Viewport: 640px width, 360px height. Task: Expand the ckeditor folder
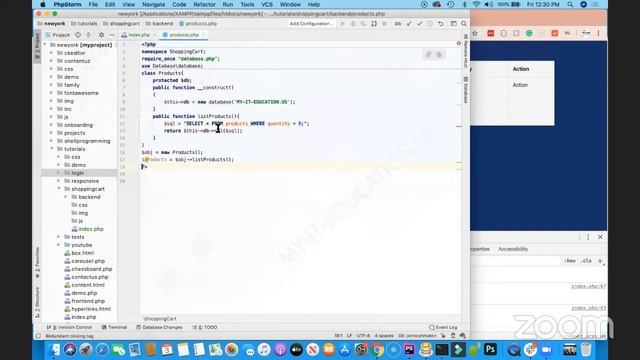click(x=52, y=53)
